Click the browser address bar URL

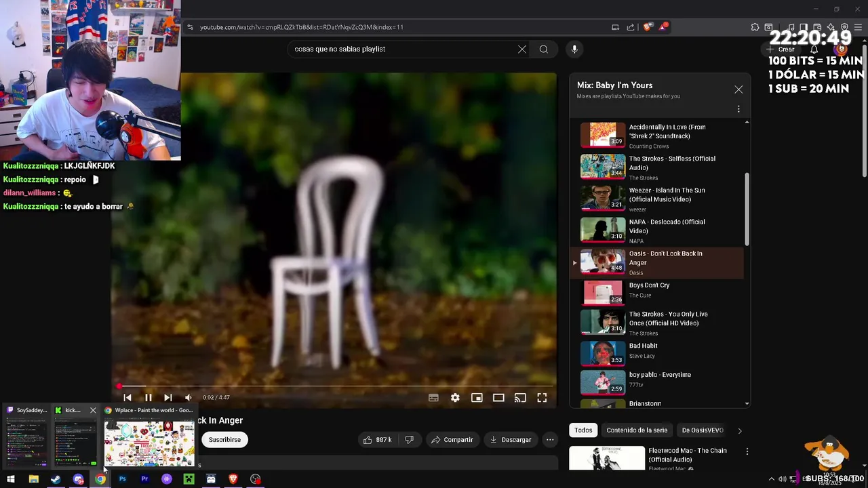point(302,27)
